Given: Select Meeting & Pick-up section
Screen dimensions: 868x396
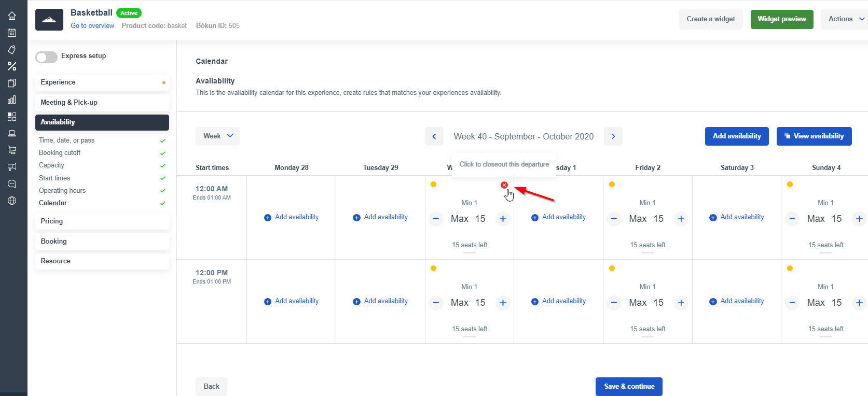Looking at the screenshot, I should click(102, 103).
